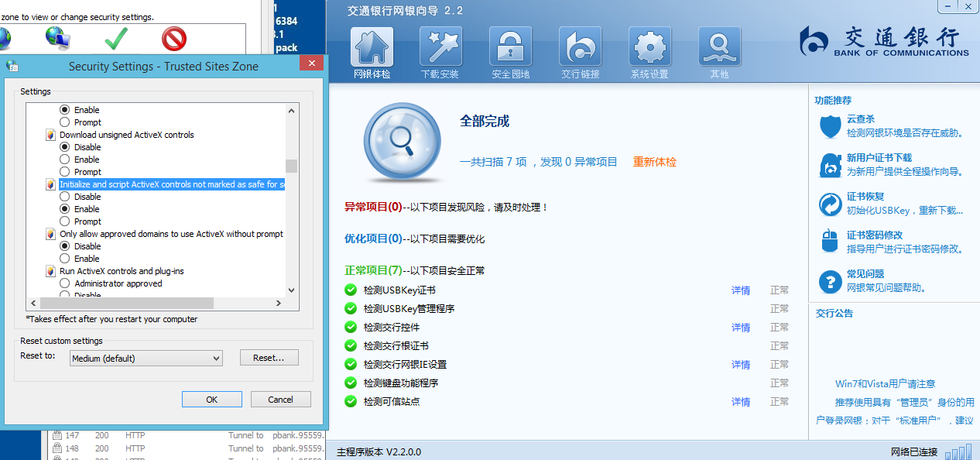Screen dimensions: 980x460
Task: Click the settings list horizontal scroll-left arrow
Action: (32, 303)
